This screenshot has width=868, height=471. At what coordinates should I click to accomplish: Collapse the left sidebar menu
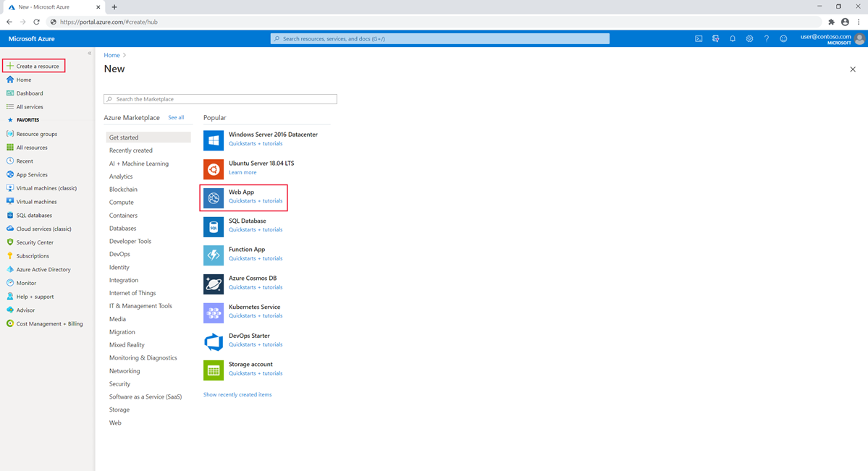pos(89,53)
